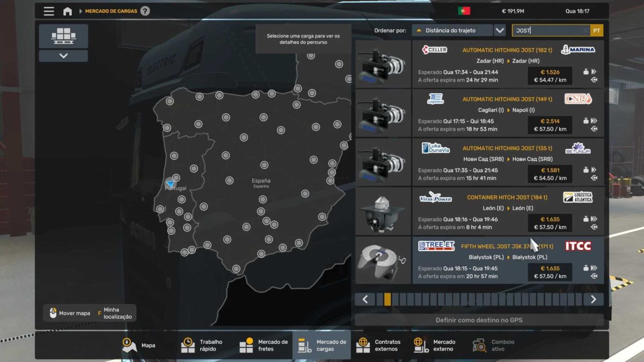This screenshot has width=644, height=362.
Task: Click the return trip icon on the Luka DunaVia offer
Action: pos(594,179)
